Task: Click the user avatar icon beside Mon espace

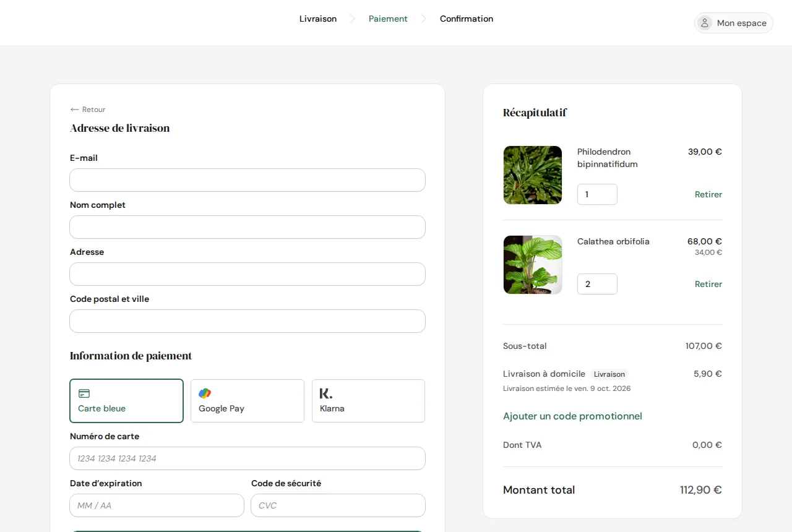Action: click(704, 23)
